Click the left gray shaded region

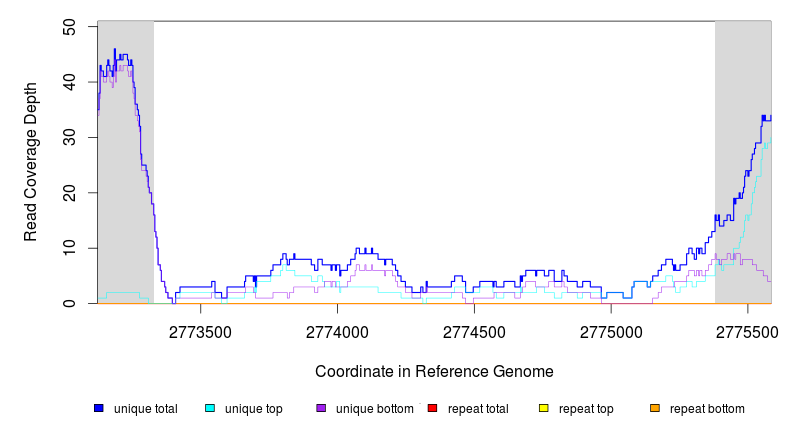[x=125, y=200]
